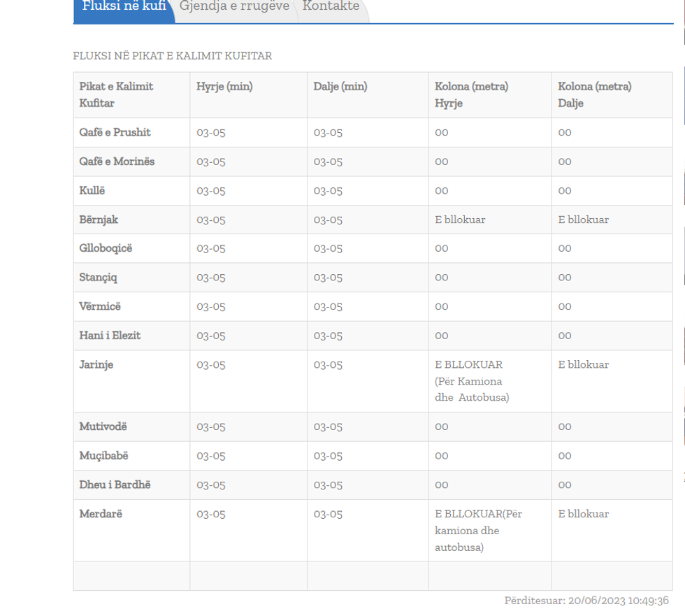Select the Glloboqicë row label

(106, 248)
